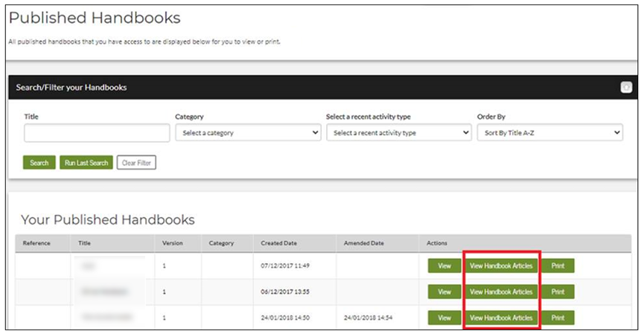Print the handbook amended 24/01/2018 14:54
The width and height of the screenshot is (644, 334).
[x=558, y=318]
